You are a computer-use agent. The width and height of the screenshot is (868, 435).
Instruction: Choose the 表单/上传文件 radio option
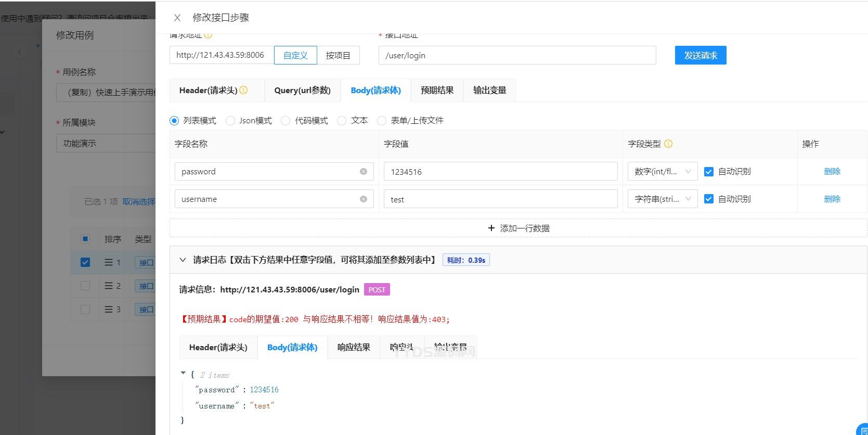click(382, 121)
